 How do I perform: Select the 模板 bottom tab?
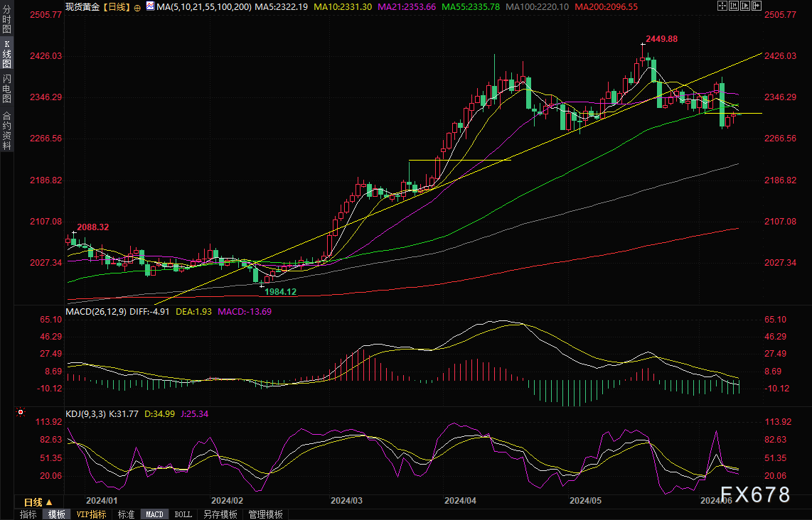click(55, 514)
